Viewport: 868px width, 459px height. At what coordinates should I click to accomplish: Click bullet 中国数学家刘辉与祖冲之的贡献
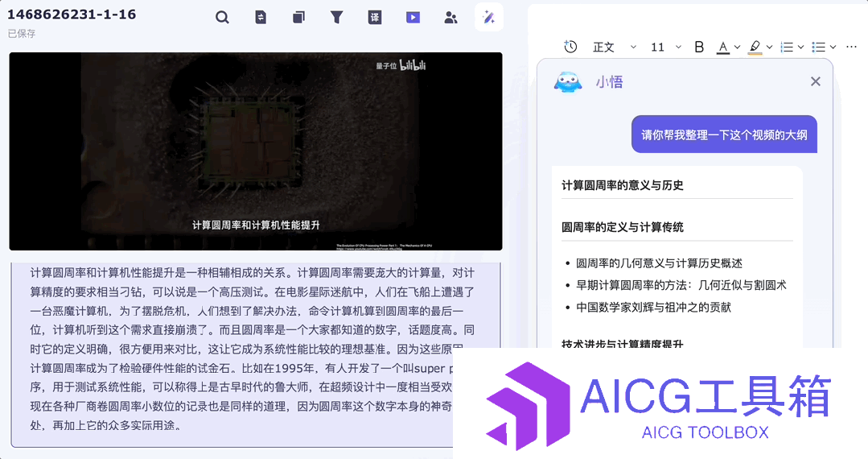click(x=654, y=307)
